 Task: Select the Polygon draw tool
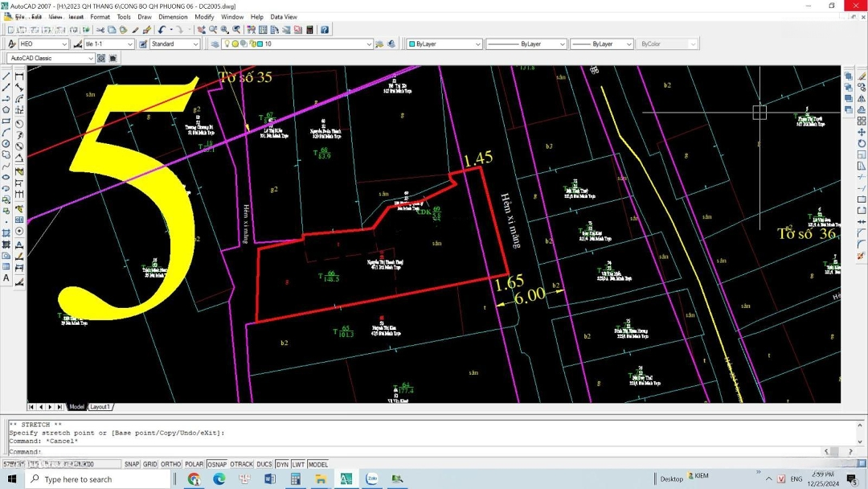click(x=6, y=110)
